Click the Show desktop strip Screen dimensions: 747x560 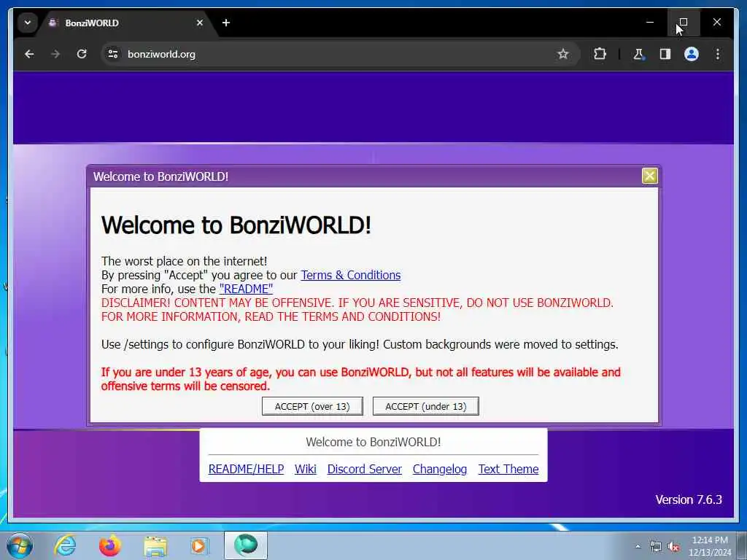[x=742, y=545]
